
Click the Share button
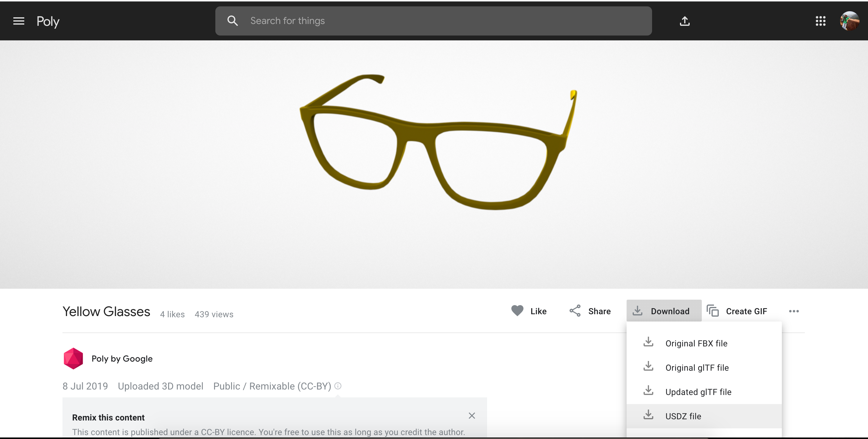pyautogui.click(x=590, y=311)
